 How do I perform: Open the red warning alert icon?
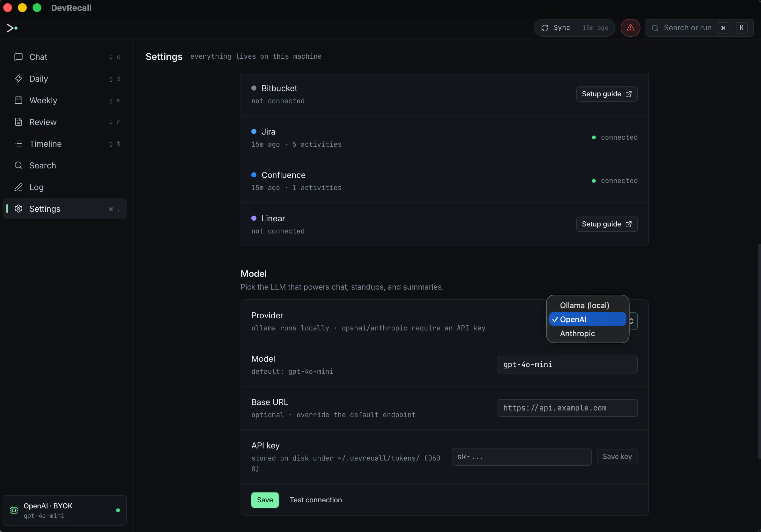(x=630, y=28)
